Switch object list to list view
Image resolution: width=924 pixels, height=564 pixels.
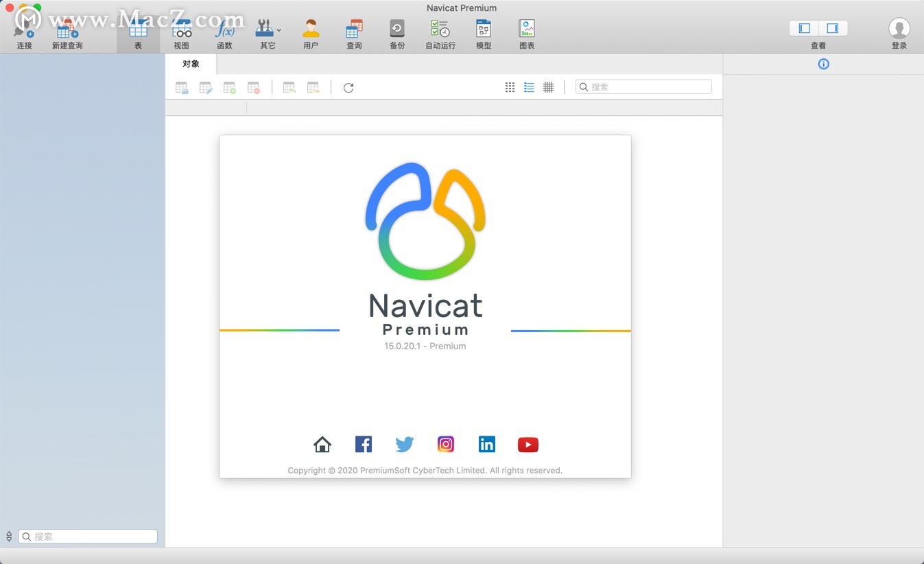click(529, 87)
